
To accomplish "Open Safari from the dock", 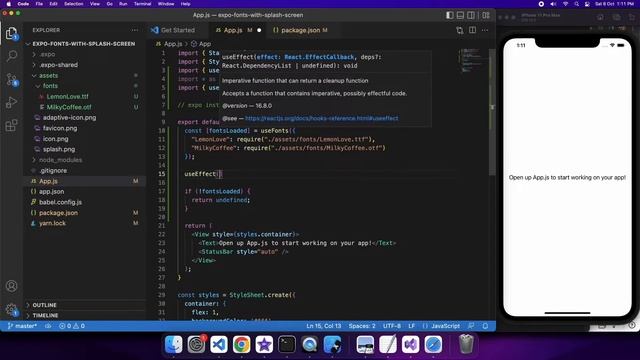I will click(x=433, y=344).
